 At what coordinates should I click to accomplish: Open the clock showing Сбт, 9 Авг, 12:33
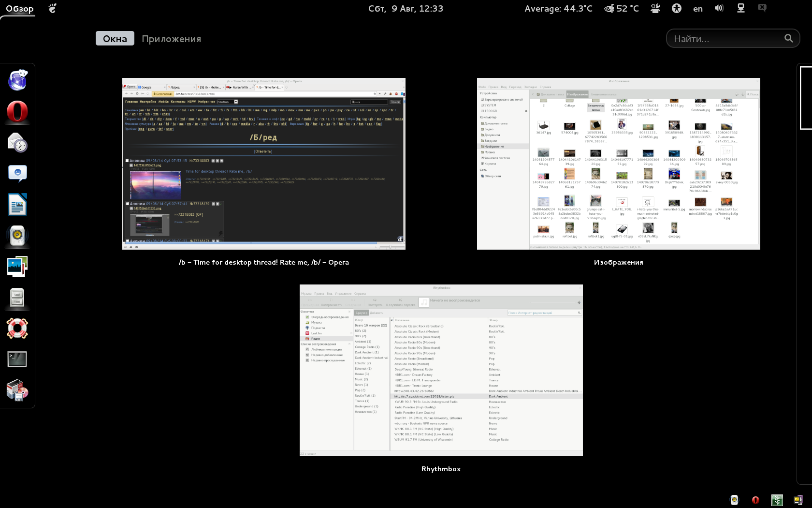pos(406,9)
